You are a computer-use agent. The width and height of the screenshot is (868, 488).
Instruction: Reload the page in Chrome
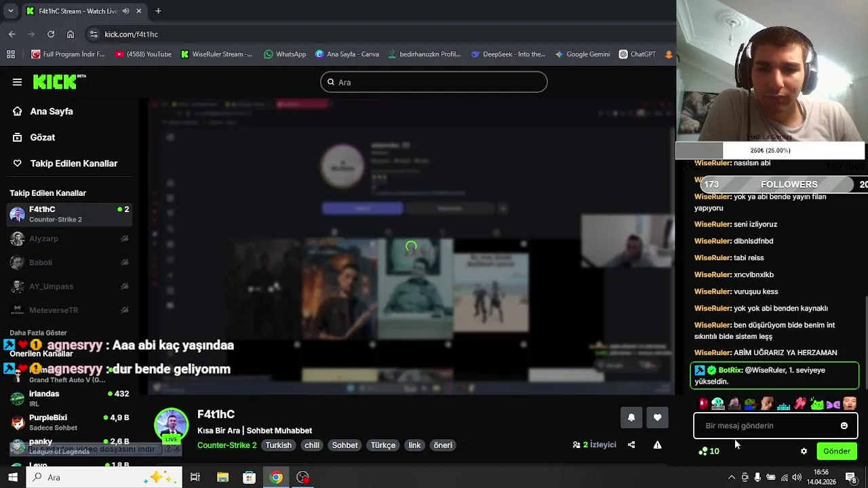51,34
